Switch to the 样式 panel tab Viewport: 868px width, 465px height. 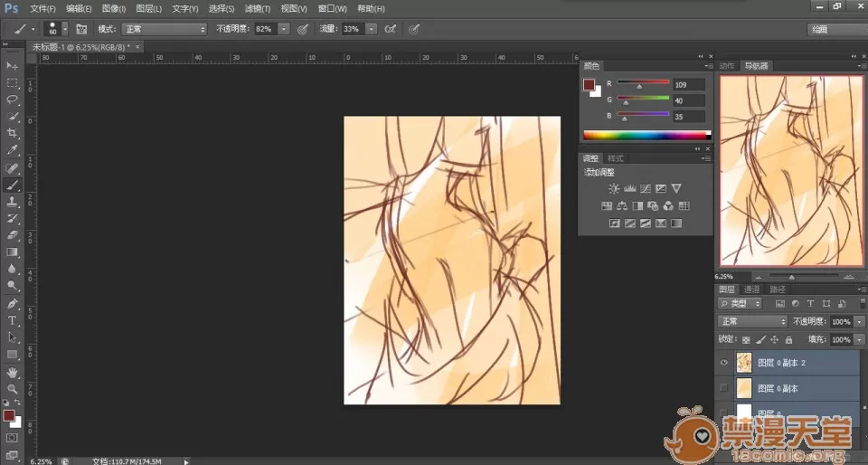coord(616,158)
